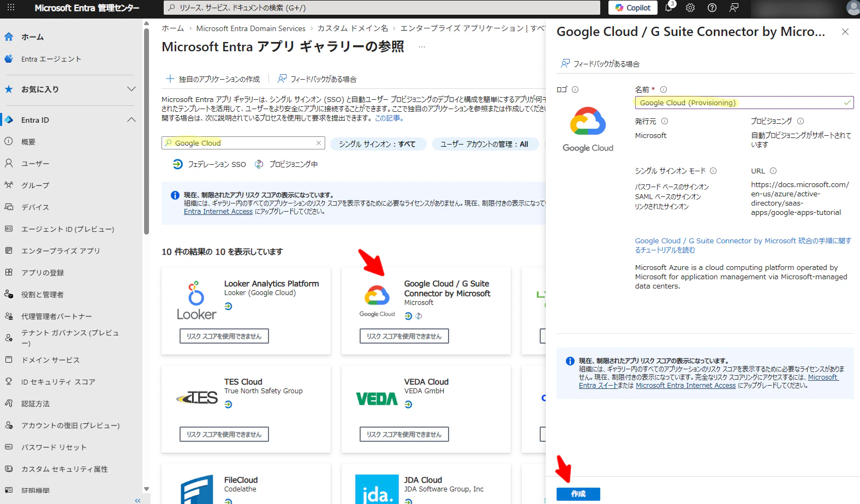The height and width of the screenshot is (504, 860).
Task: Click 独自のアプリケーションの作成
Action: coord(213,79)
